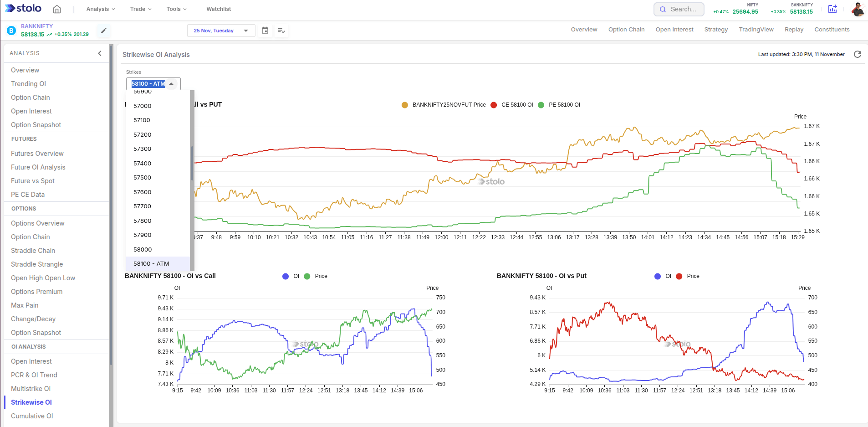The width and height of the screenshot is (868, 427).
Task: Click the Search input field
Action: tap(683, 9)
